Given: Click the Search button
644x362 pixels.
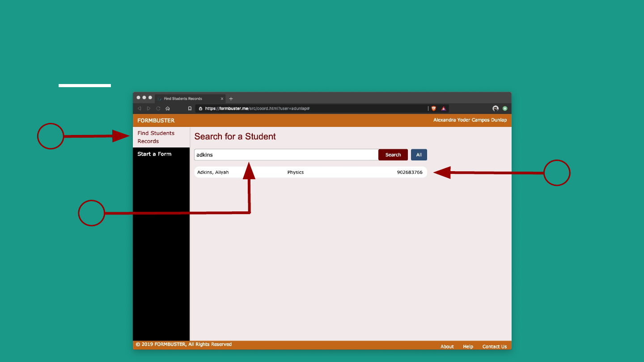Looking at the screenshot, I should (x=393, y=155).
